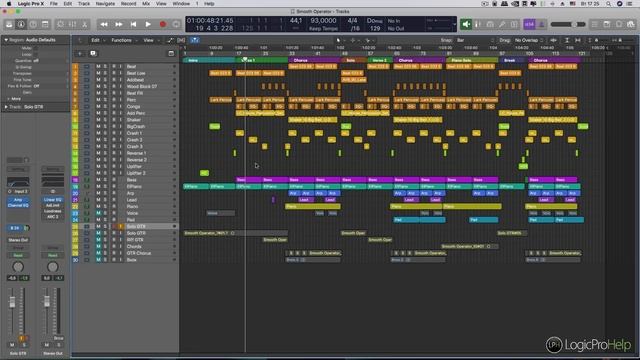Toggle the Global Tracks button
This screenshot has width=640, height=360.
point(171,53)
